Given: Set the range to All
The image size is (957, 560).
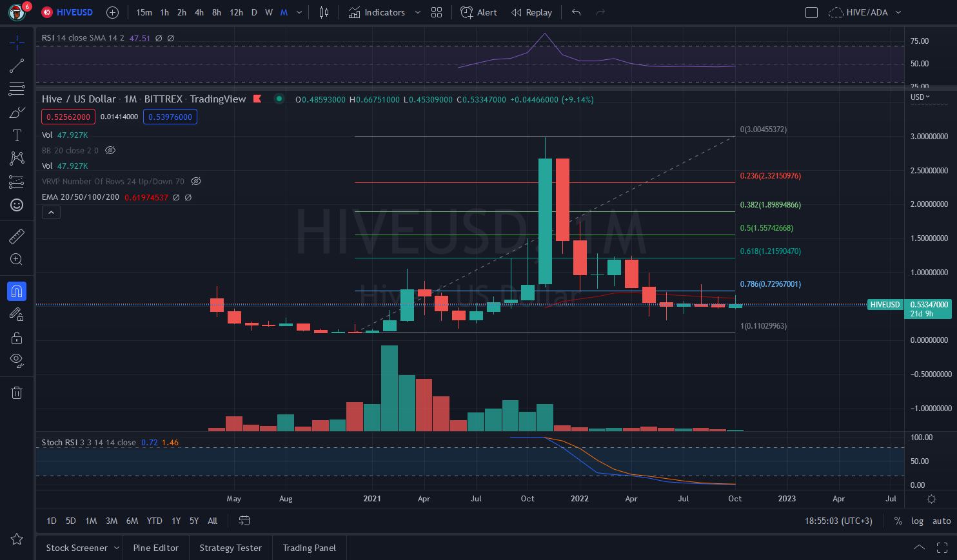Looking at the screenshot, I should coord(213,521).
